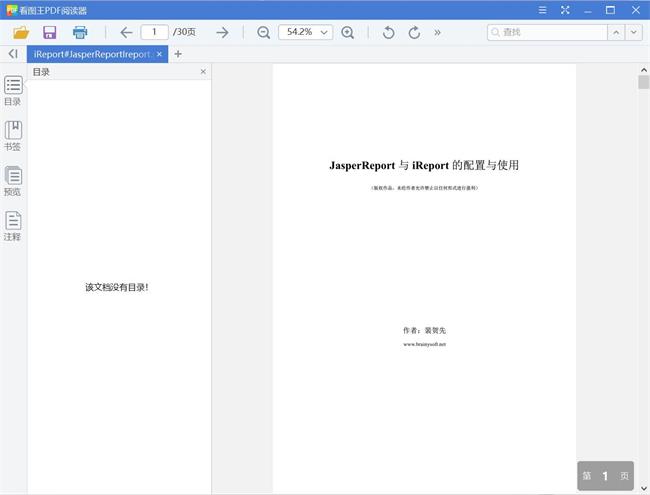Zoom out with the minus magnifier
This screenshot has height=495, width=650.
263,32
